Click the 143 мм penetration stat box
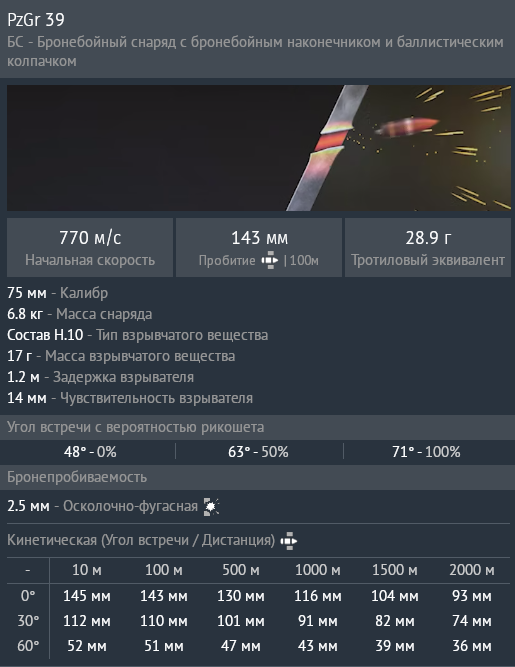The image size is (515, 667). 259,248
